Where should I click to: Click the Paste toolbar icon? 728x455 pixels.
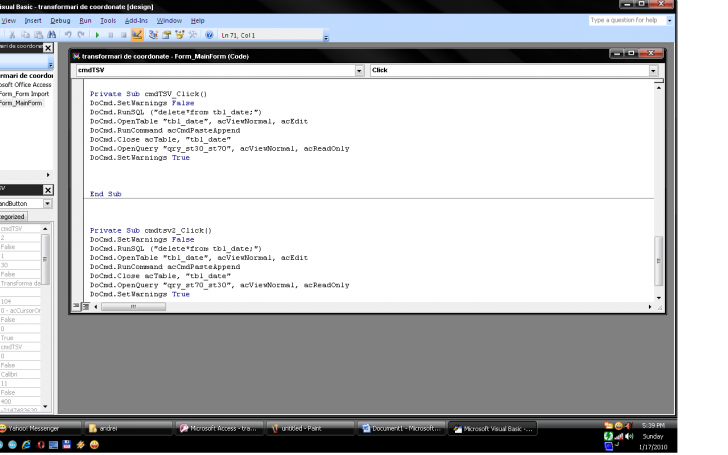coord(39,35)
